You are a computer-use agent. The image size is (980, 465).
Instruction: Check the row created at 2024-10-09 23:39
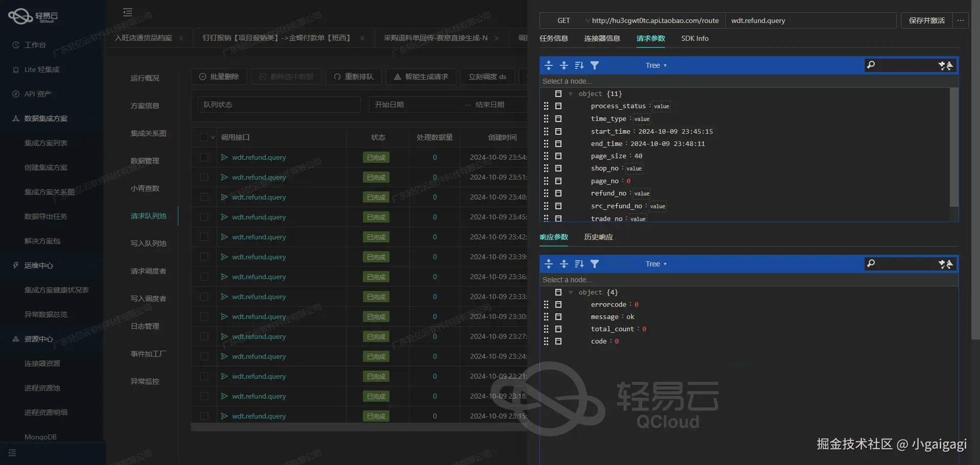pyautogui.click(x=204, y=257)
